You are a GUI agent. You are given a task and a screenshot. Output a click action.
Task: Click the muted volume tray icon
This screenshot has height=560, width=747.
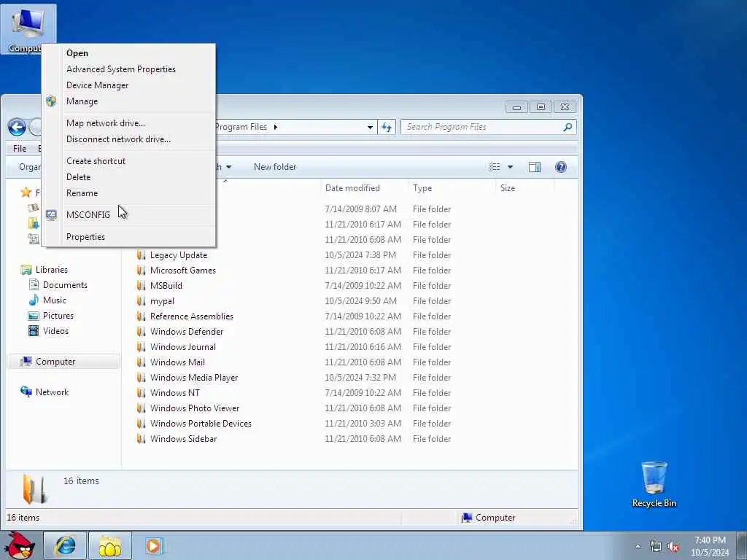(x=673, y=547)
